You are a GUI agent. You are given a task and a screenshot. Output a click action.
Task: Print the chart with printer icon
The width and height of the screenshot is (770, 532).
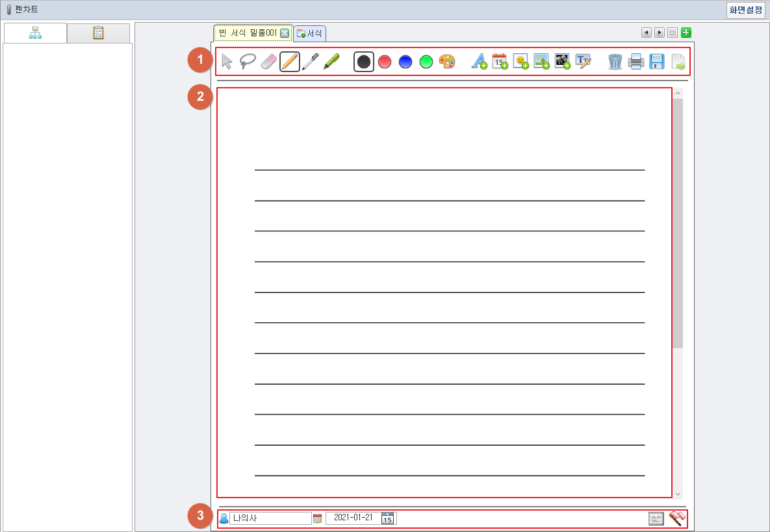point(636,62)
